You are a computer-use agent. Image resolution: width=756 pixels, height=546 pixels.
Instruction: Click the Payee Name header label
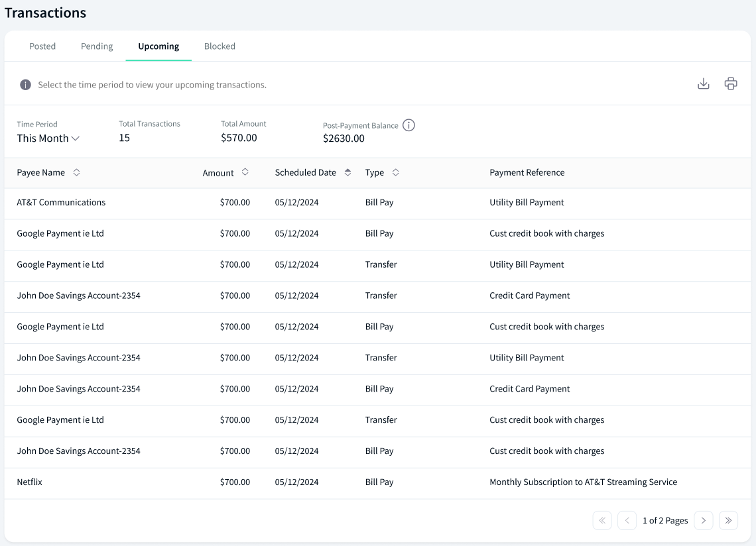pos(41,172)
